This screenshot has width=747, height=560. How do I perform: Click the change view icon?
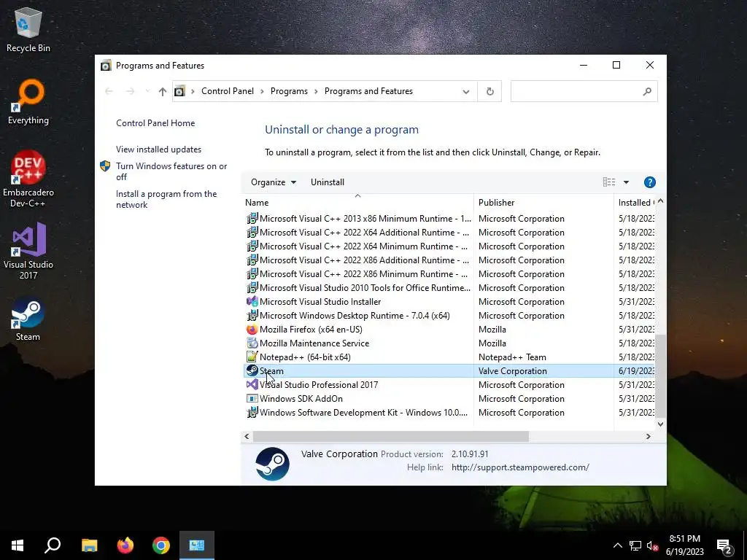pos(609,182)
